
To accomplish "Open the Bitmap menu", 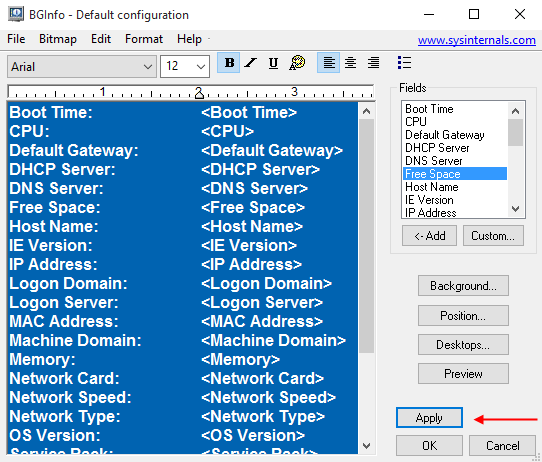I will [58, 39].
